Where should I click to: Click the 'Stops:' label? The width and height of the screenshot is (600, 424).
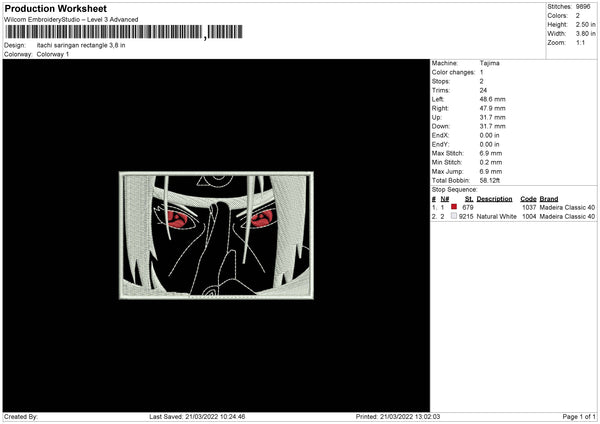pos(441,81)
